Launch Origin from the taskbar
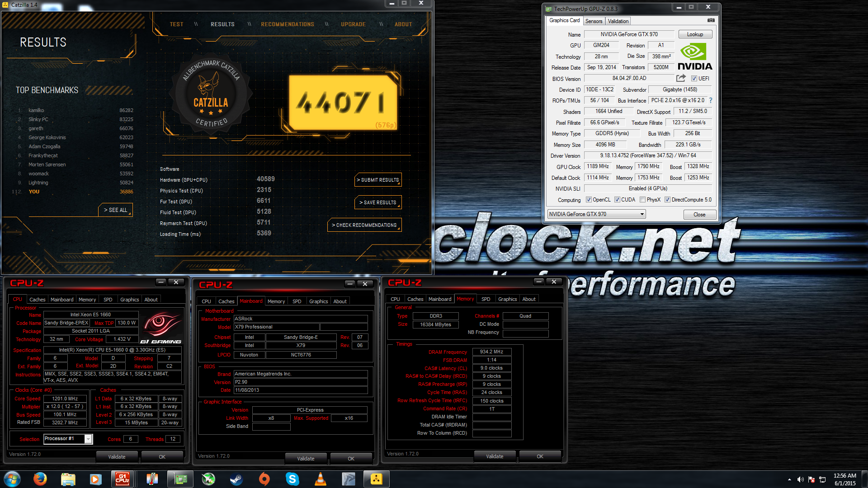 (264, 479)
